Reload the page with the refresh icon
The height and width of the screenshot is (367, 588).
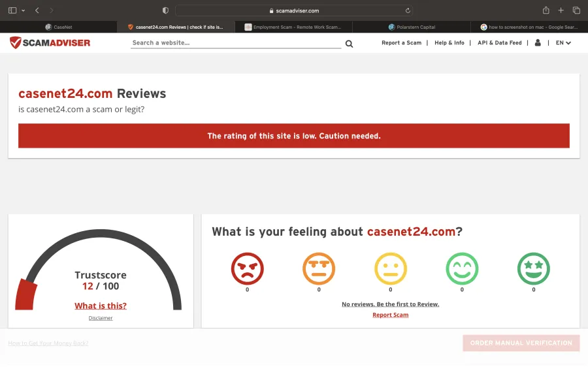pos(408,10)
